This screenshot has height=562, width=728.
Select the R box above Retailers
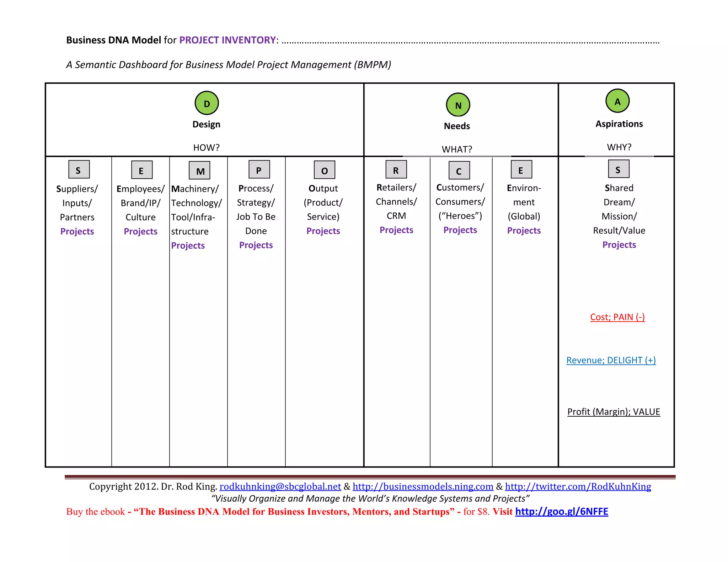point(396,169)
